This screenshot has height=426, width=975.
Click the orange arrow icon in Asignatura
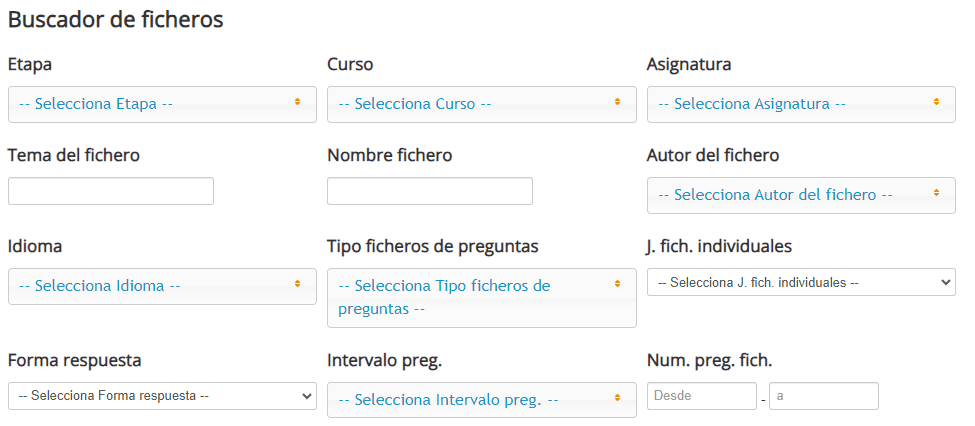pyautogui.click(x=937, y=102)
